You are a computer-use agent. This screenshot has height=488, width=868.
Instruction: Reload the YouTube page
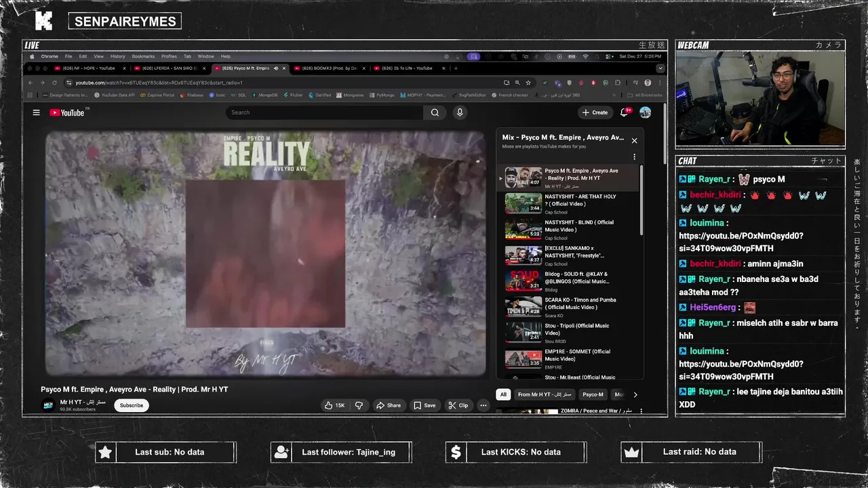coord(54,83)
